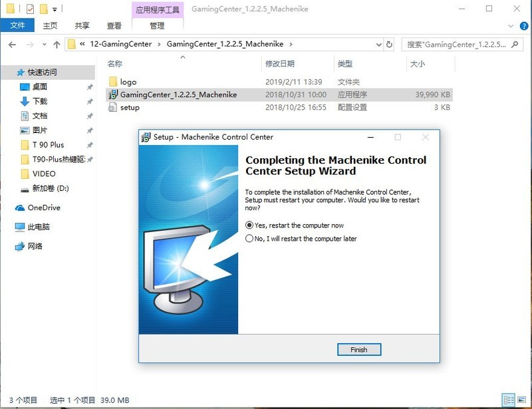Click the pin icon beside T 90 Plus
Viewport: 532px width, 409px height.
click(x=90, y=145)
